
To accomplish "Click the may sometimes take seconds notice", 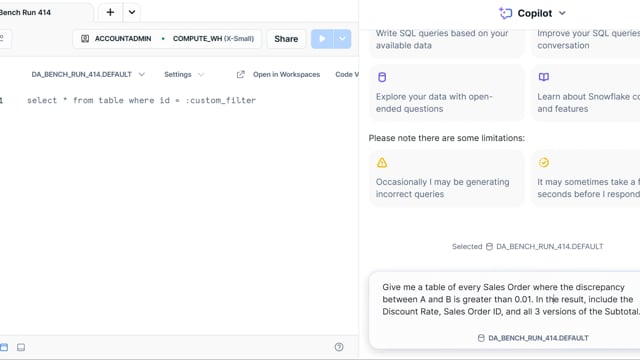I will coord(586,178).
